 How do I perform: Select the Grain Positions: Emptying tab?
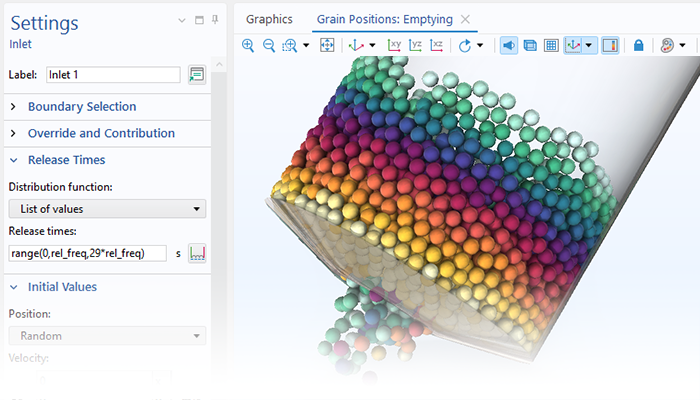(385, 19)
